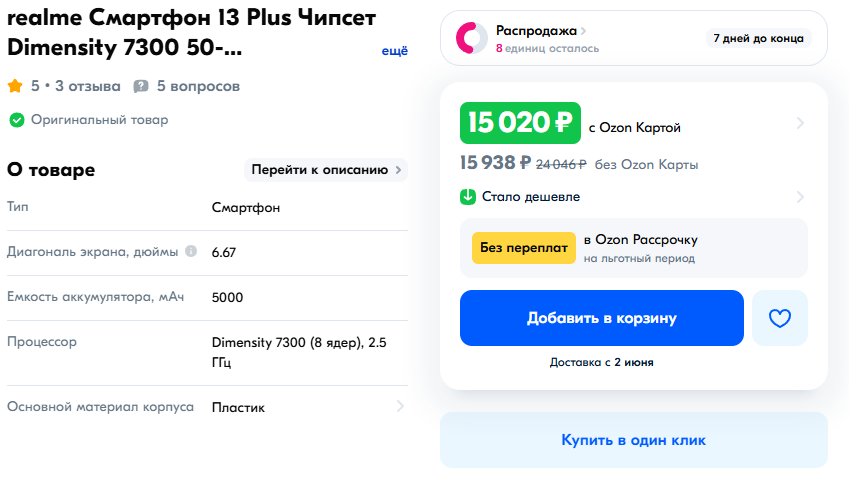Open the 'Распродажа' sale link
This screenshot has width=849, height=488.
click(541, 30)
